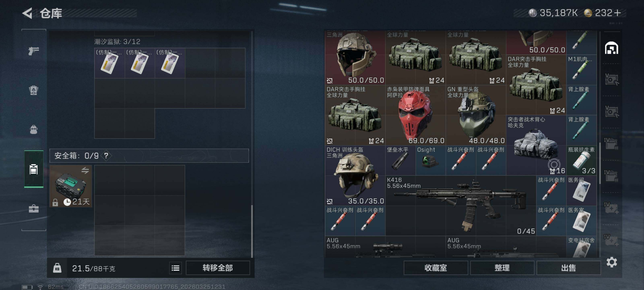Image resolution: width=644 pixels, height=290 pixels.
Task: Select the red 赤枭装甲防弹面具 mask
Action: coord(416,115)
